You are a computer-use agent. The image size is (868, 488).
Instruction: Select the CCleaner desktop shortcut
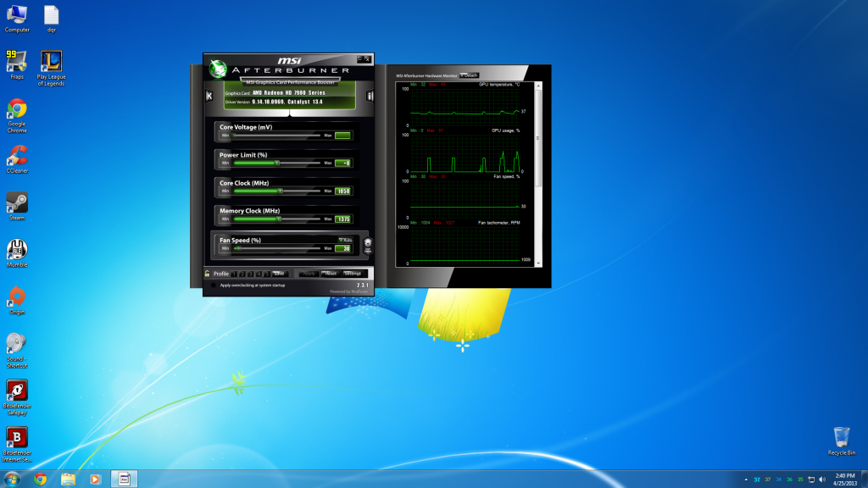(x=17, y=159)
